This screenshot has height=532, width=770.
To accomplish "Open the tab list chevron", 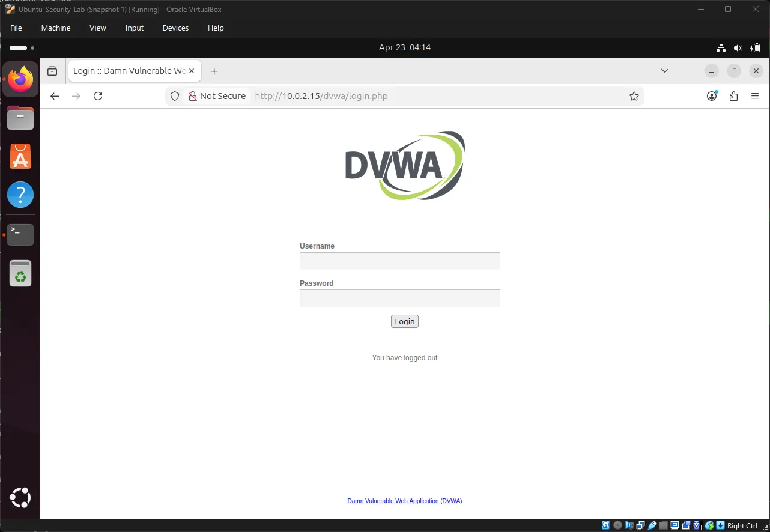I will click(x=664, y=70).
